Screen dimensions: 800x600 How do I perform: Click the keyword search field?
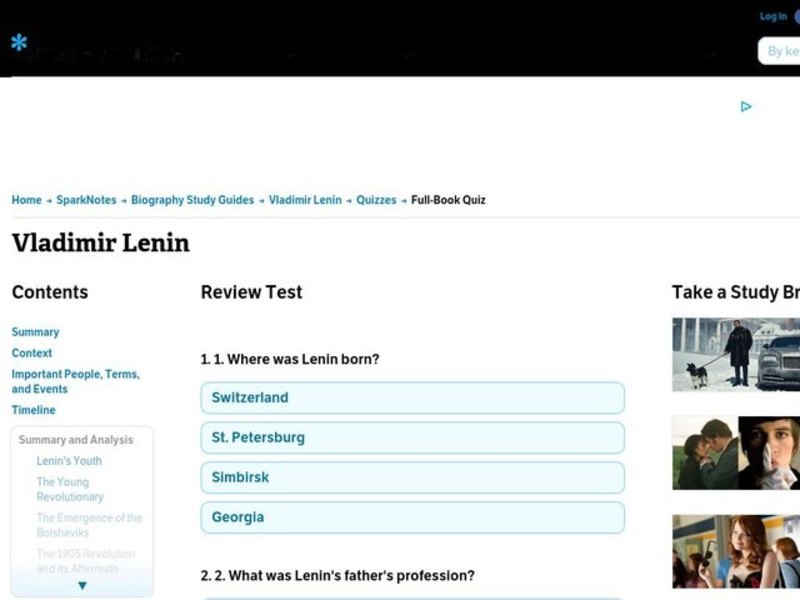pyautogui.click(x=783, y=50)
